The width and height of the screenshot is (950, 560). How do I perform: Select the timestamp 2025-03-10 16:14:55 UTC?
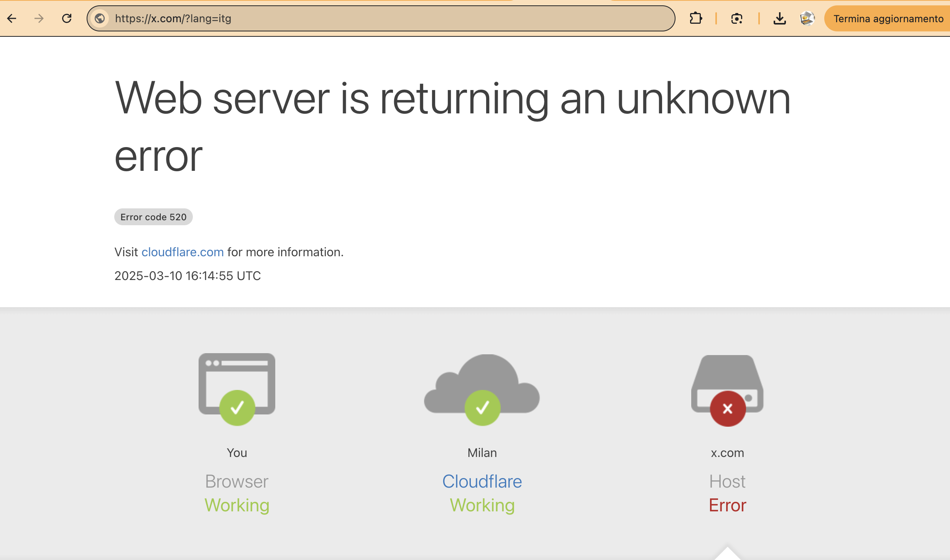187,276
